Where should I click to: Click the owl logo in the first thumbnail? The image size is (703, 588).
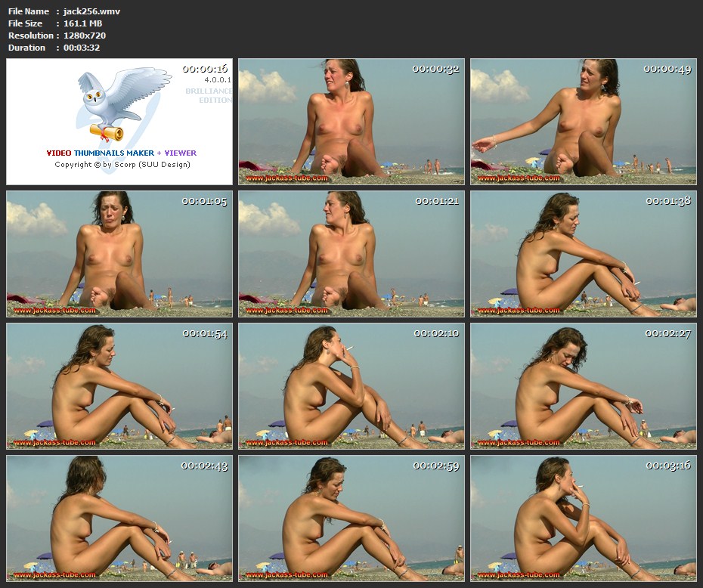coord(112,98)
